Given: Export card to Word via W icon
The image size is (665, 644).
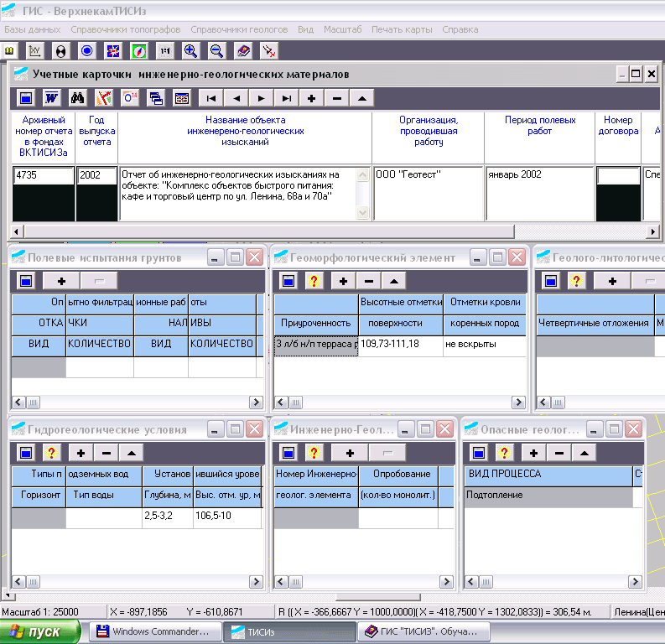Looking at the screenshot, I should (x=52, y=98).
